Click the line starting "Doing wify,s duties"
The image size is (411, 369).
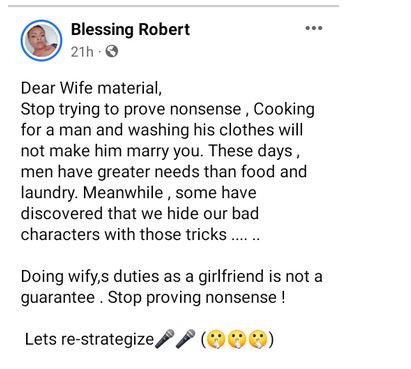click(x=172, y=277)
